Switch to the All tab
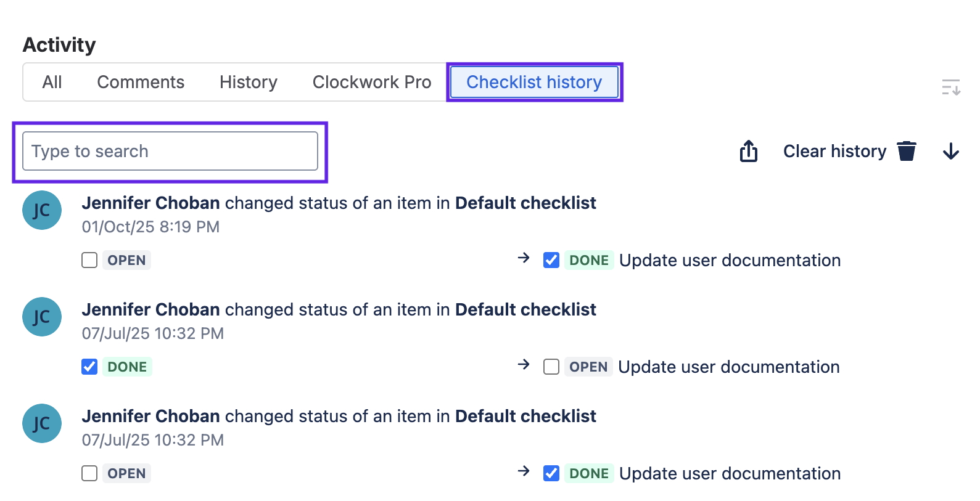 pos(52,82)
